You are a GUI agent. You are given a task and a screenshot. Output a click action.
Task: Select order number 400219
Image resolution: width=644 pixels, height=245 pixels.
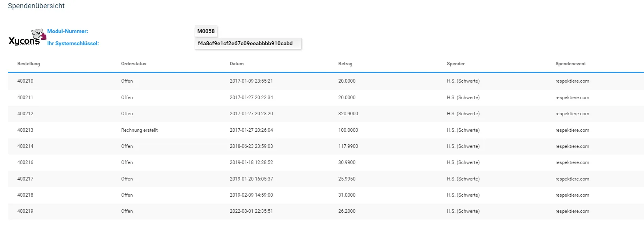click(x=25, y=211)
